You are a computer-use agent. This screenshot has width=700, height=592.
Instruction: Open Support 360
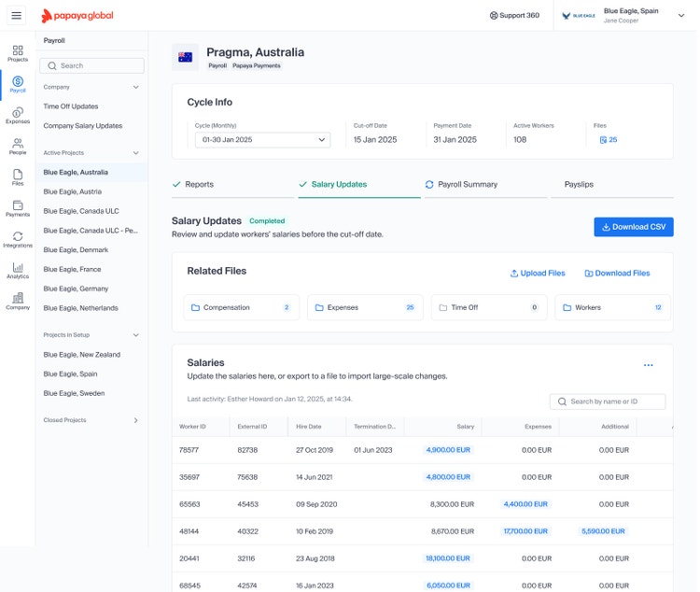514,15
